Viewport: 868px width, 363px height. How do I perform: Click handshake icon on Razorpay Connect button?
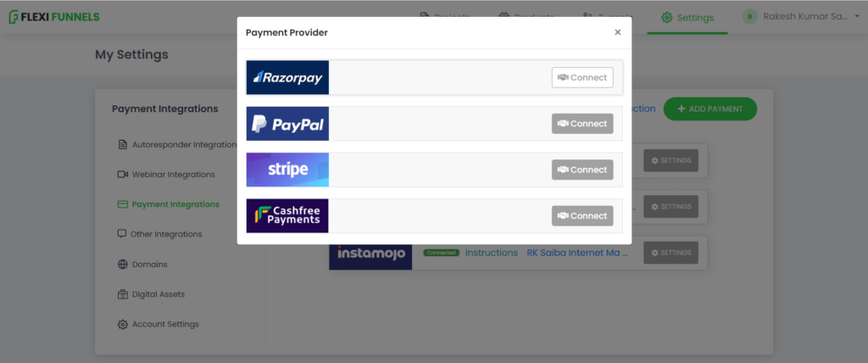tap(563, 77)
